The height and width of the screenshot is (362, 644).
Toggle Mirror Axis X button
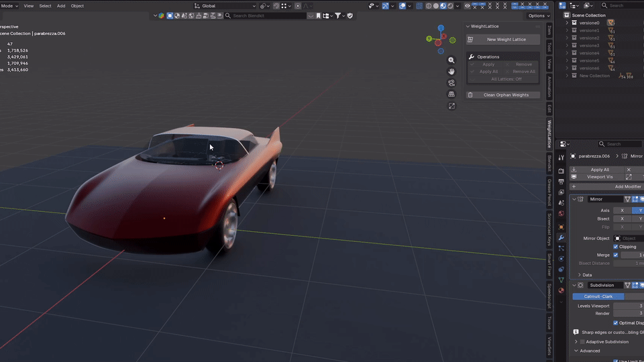point(623,210)
